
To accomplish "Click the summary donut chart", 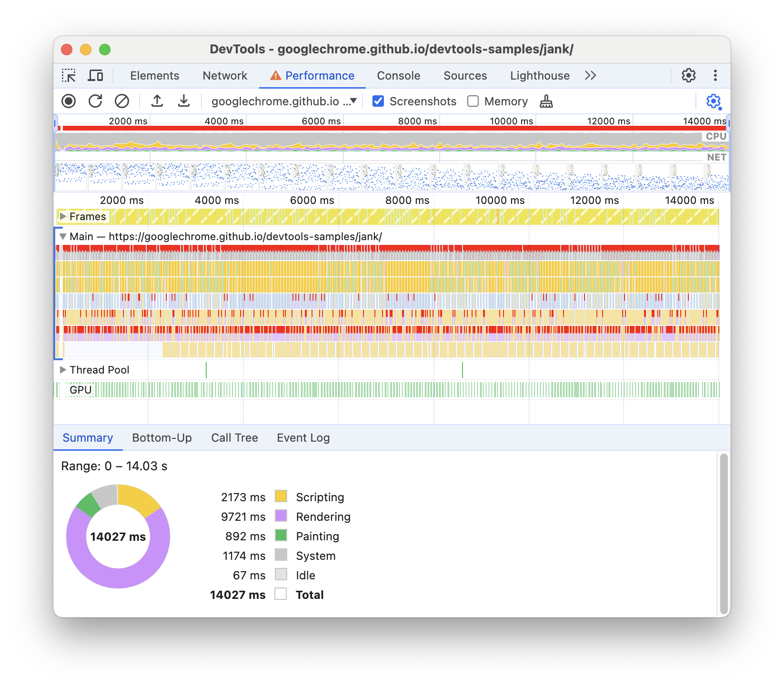I will [x=118, y=536].
